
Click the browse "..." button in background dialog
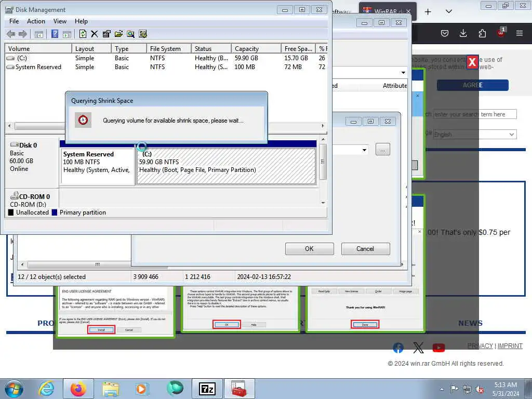383,149
